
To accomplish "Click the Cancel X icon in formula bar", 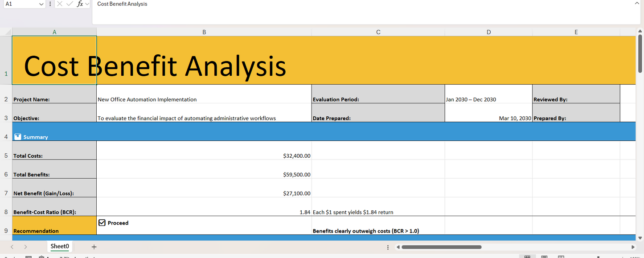I will pyautogui.click(x=60, y=4).
